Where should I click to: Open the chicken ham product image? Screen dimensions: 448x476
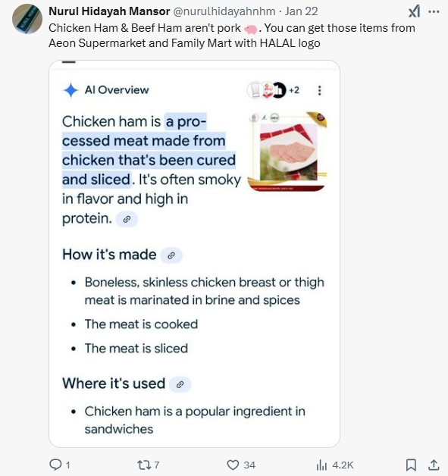click(288, 152)
